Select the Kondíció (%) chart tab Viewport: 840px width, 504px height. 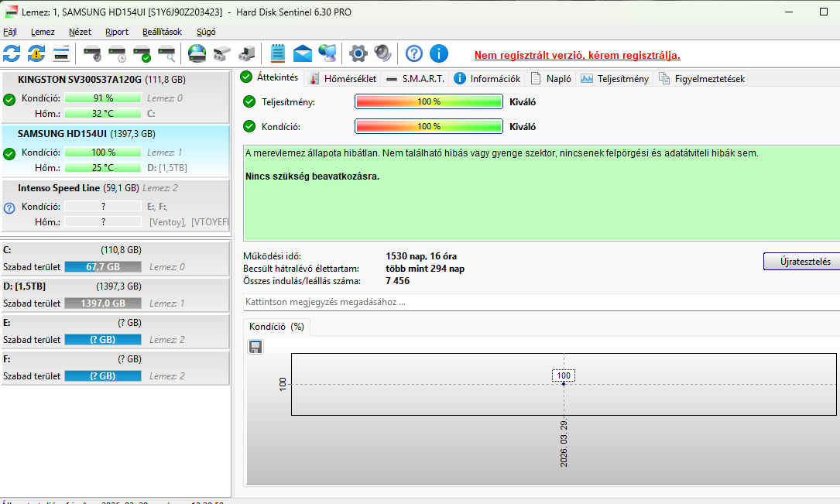pos(276,327)
